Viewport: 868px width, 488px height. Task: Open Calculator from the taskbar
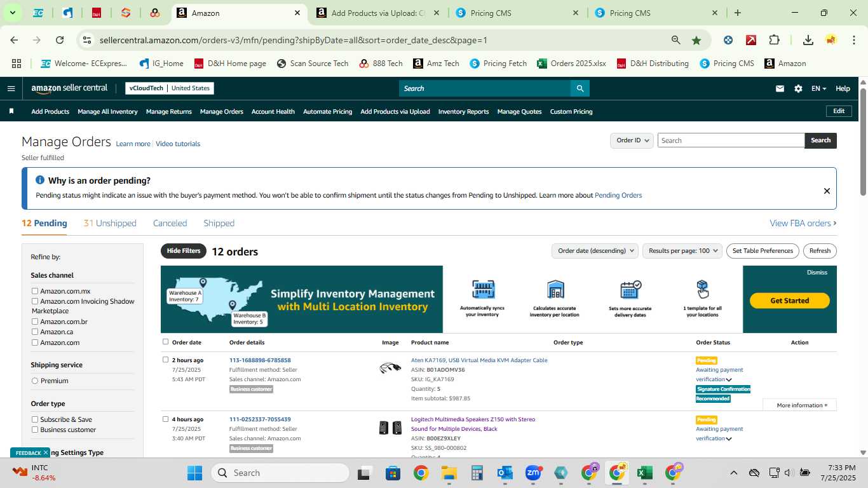coord(477,473)
